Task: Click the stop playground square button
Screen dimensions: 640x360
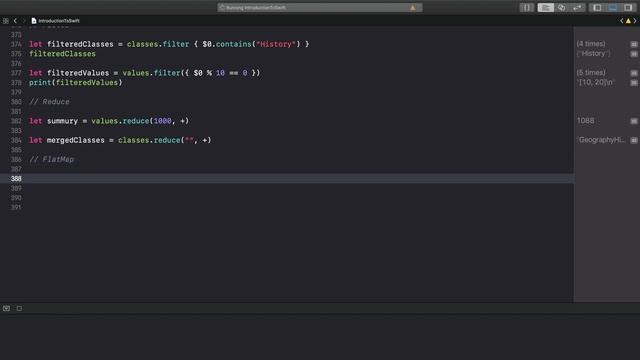Action: [x=19, y=308]
